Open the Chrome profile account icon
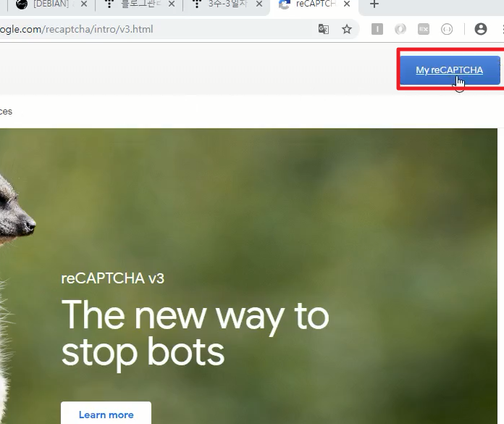The height and width of the screenshot is (424, 504). tap(481, 29)
